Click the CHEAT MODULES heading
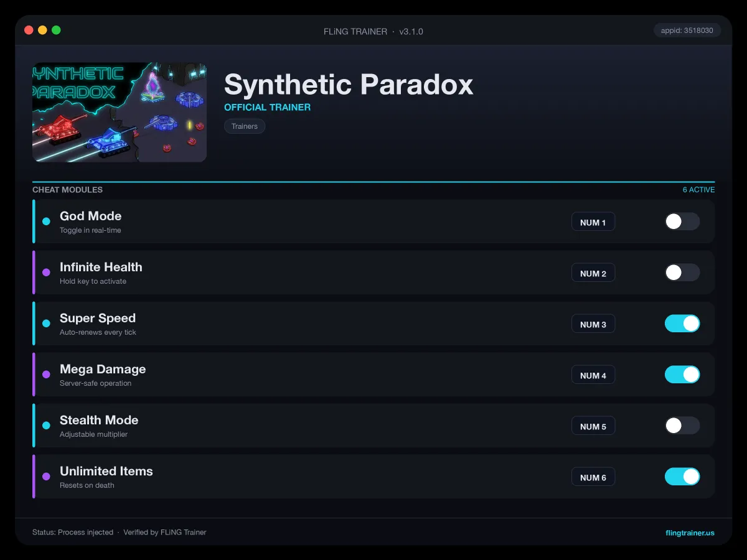 coord(67,190)
